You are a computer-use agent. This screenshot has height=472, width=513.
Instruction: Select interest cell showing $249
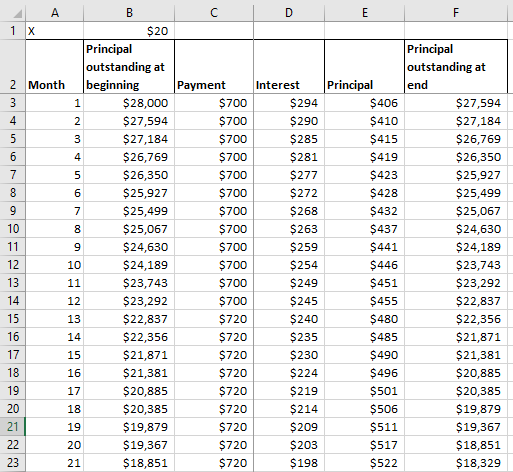click(x=289, y=283)
